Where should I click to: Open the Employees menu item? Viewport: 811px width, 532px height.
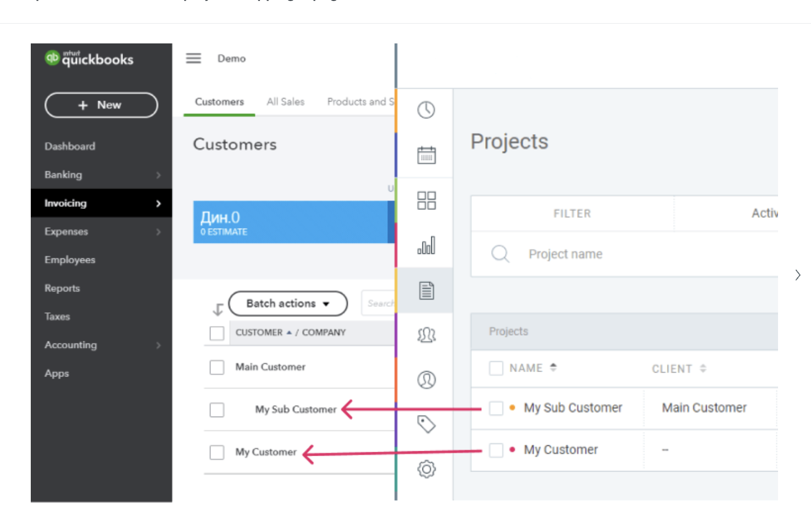(70, 259)
